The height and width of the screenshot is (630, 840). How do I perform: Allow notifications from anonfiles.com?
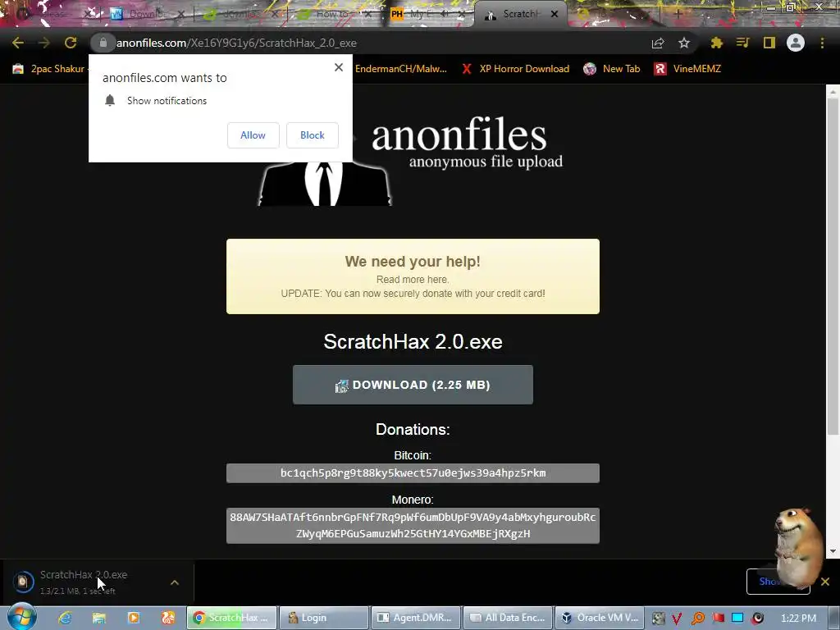(253, 135)
